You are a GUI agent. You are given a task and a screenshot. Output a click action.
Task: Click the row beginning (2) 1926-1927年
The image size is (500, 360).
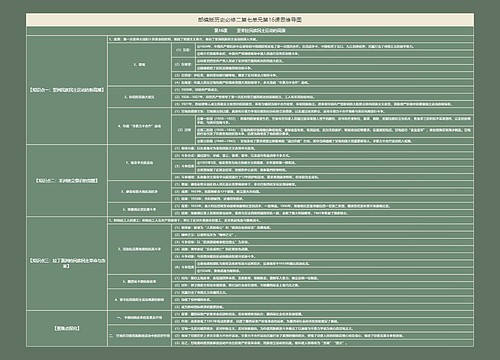click(323, 97)
